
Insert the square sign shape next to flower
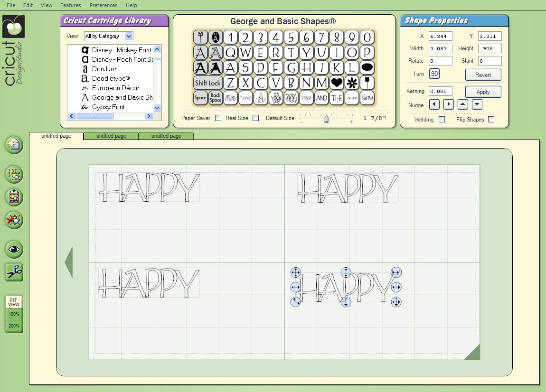coord(367,83)
